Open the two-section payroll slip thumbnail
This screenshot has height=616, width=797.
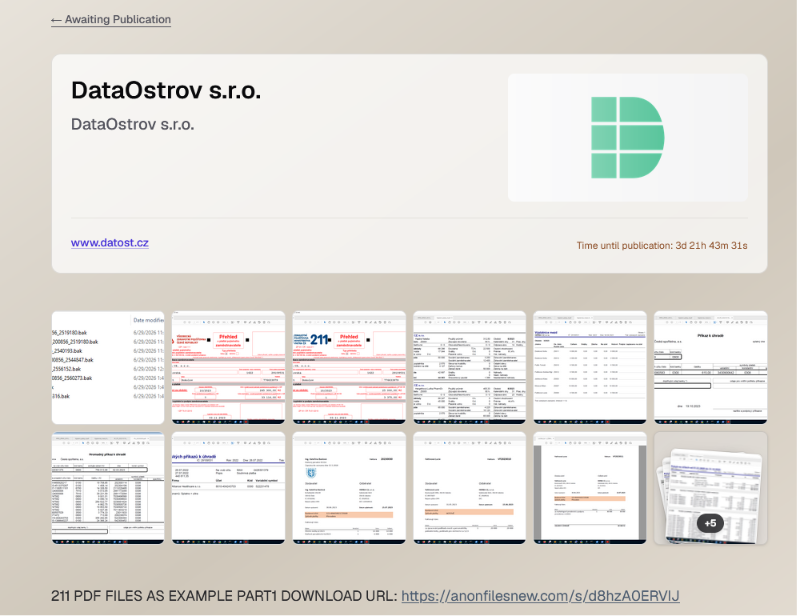tap(470, 367)
